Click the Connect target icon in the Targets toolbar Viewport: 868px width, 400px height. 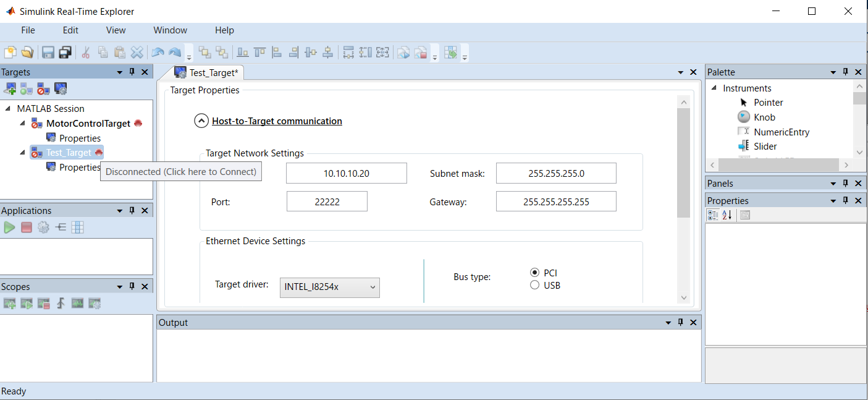pyautogui.click(x=27, y=89)
